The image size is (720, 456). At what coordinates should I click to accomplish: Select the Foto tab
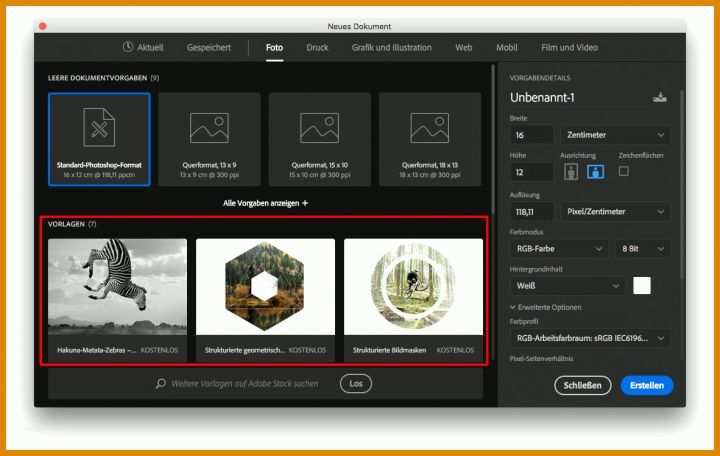pyautogui.click(x=274, y=47)
